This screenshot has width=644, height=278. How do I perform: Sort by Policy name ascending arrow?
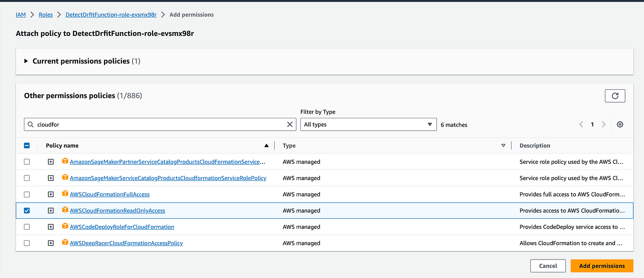click(x=266, y=145)
